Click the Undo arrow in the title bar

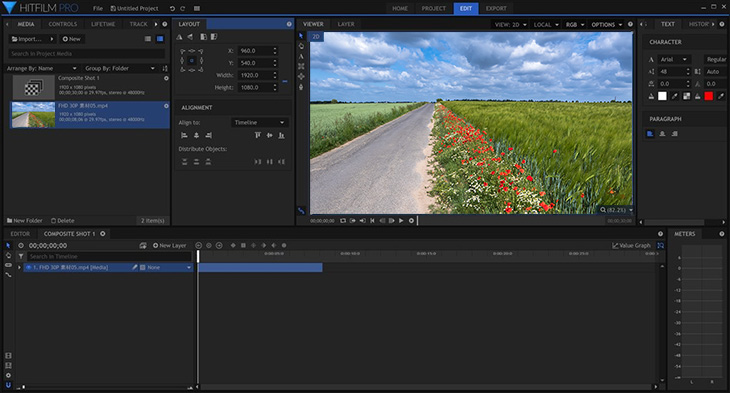[x=172, y=8]
